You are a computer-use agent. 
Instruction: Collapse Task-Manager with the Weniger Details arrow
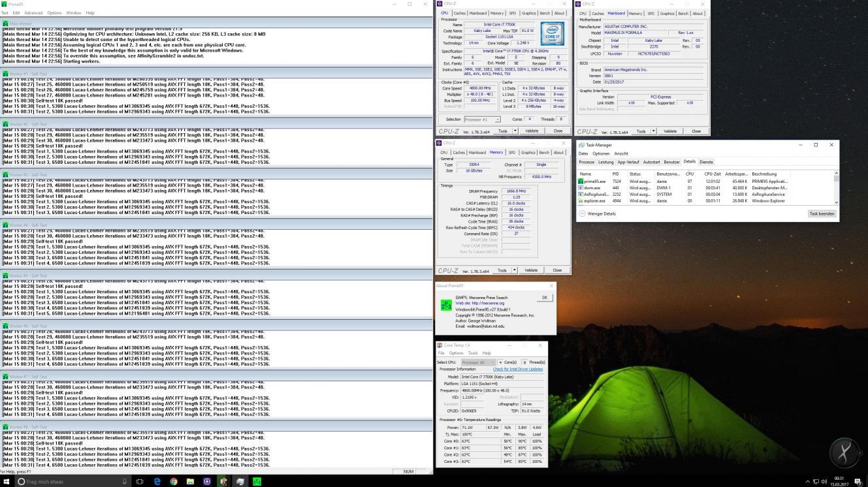[x=582, y=213]
